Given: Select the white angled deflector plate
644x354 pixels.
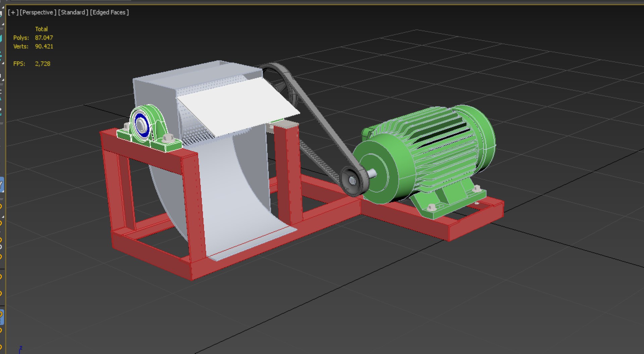Looking at the screenshot, I should 238,107.
